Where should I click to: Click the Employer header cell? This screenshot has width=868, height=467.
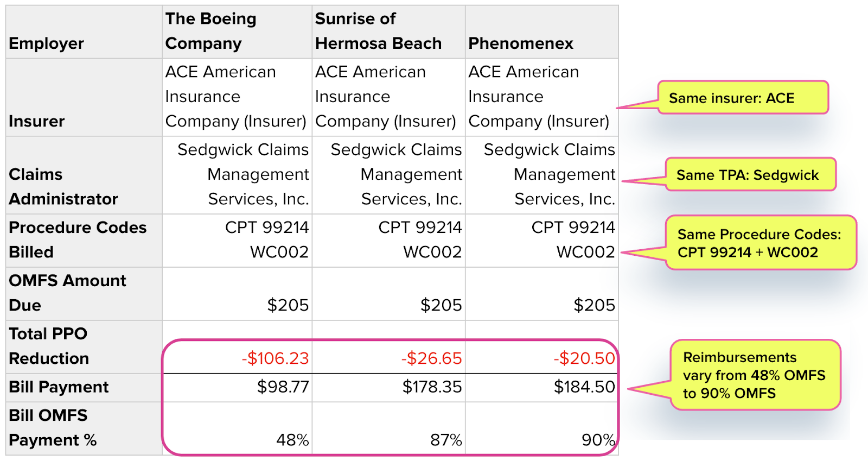click(84, 31)
